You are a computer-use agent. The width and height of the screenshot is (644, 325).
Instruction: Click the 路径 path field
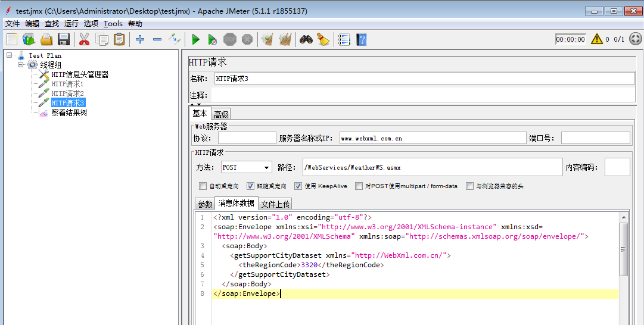coord(433,167)
